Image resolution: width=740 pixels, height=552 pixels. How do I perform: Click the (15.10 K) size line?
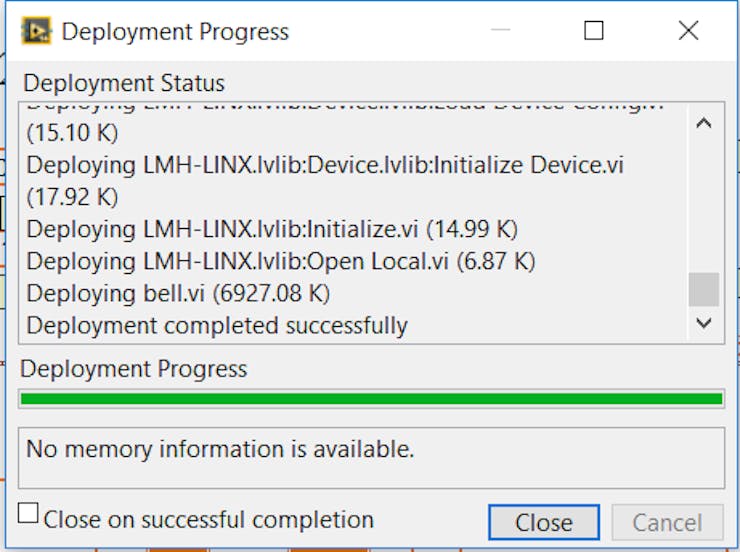pyautogui.click(x=72, y=133)
